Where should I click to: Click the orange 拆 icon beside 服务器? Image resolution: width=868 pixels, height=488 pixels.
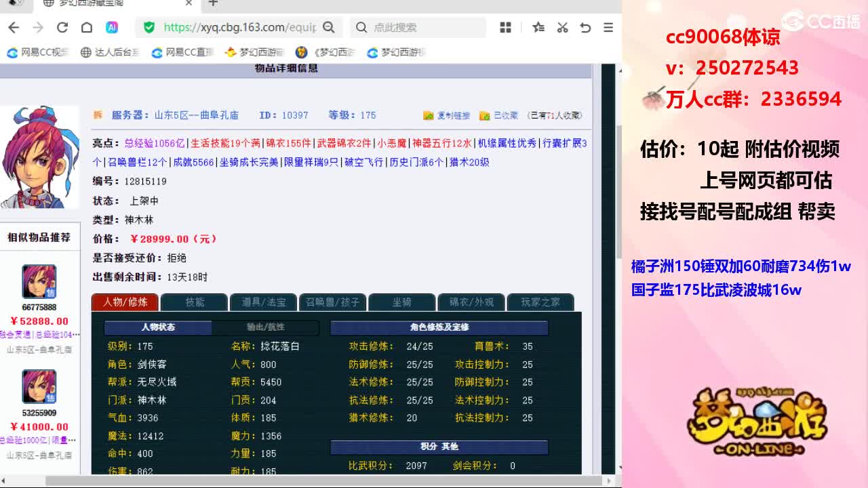pyautogui.click(x=98, y=115)
